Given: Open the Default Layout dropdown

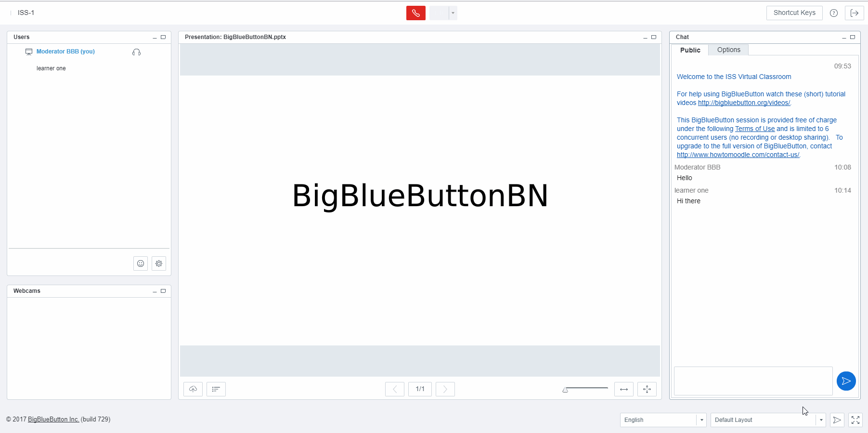Looking at the screenshot, I should [x=768, y=420].
